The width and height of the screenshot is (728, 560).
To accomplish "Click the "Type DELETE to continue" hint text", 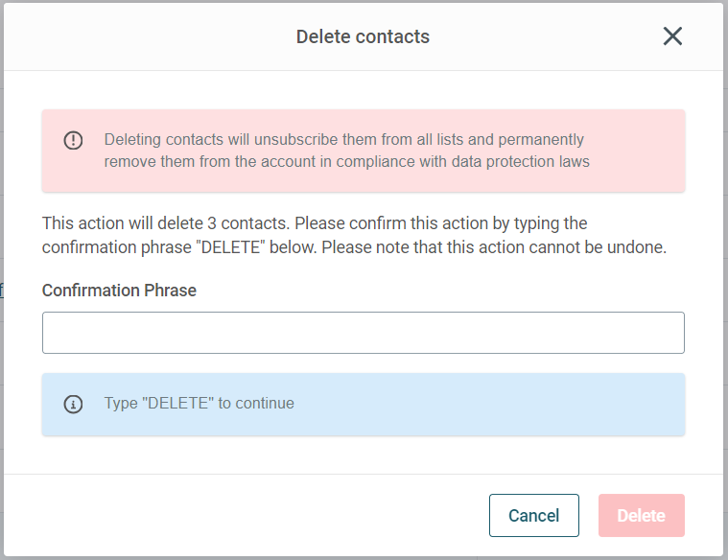I will (200, 403).
